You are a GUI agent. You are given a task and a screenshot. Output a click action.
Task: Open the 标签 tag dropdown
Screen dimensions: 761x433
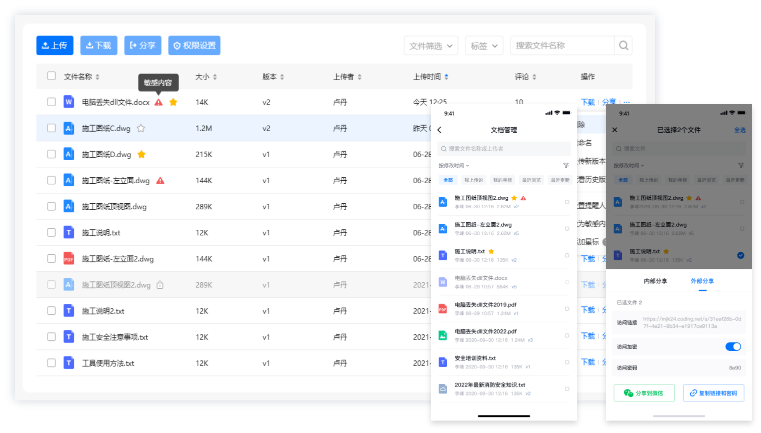(x=484, y=46)
